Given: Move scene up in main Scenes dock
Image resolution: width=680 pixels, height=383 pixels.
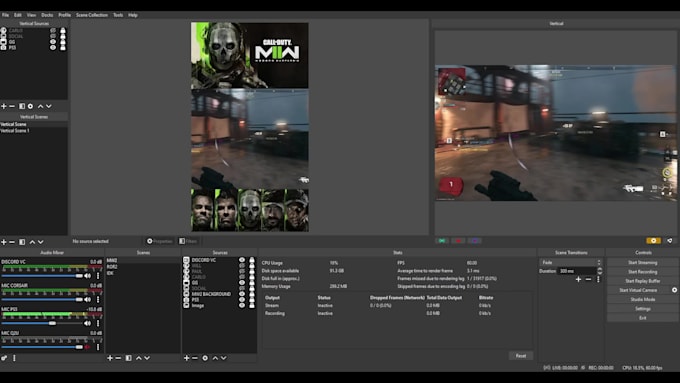Looking at the screenshot, I should pyautogui.click(x=139, y=358).
